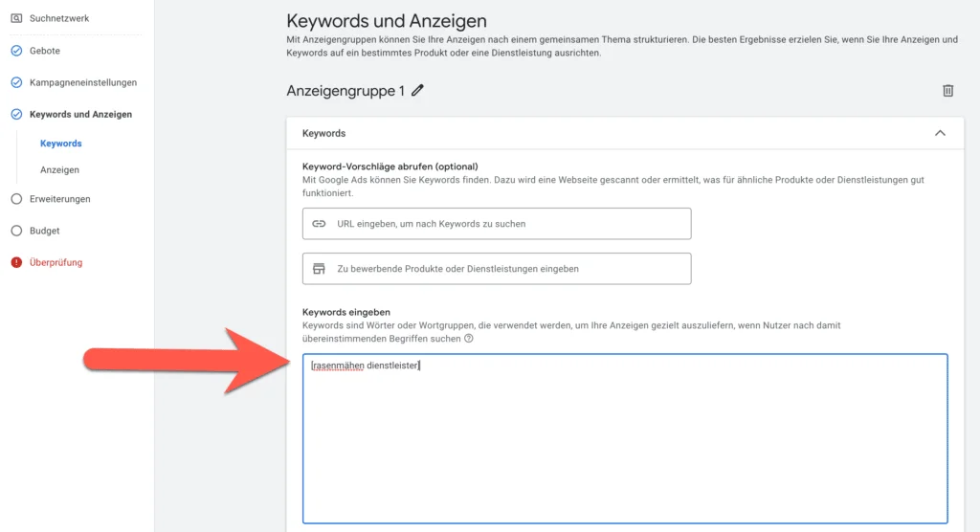Go to the Erweiterungen step
This screenshot has height=532, width=980.
(x=60, y=199)
